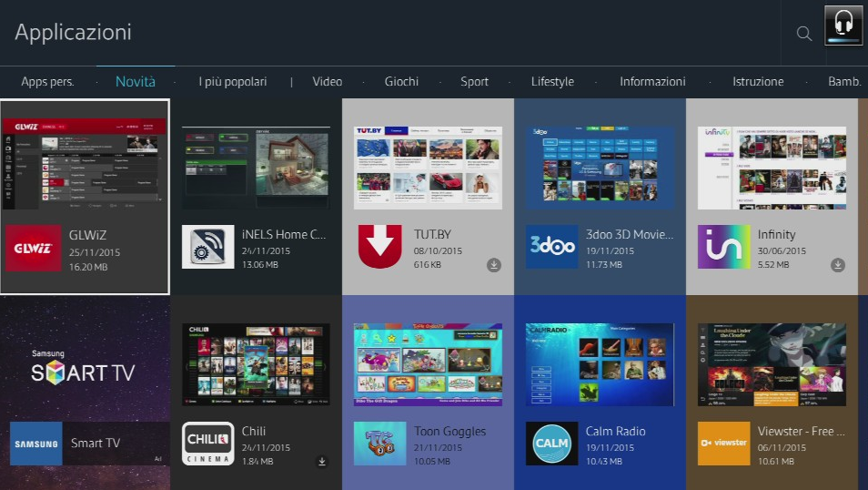This screenshot has width=868, height=490.
Task: Click the 616 KB size under TUT.BY
Action: pos(428,264)
